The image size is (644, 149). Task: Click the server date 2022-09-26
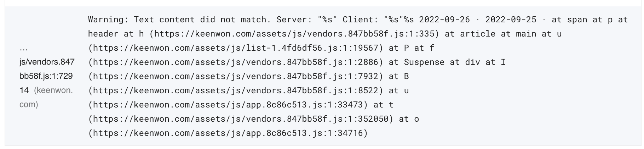coord(444,20)
